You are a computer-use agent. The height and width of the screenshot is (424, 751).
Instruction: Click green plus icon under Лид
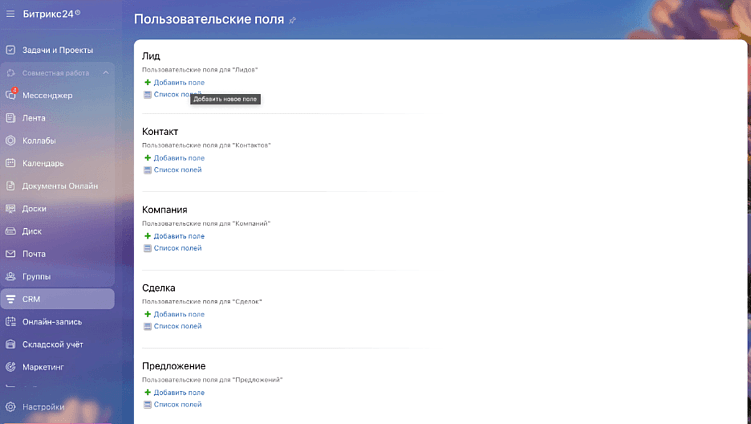tap(148, 82)
